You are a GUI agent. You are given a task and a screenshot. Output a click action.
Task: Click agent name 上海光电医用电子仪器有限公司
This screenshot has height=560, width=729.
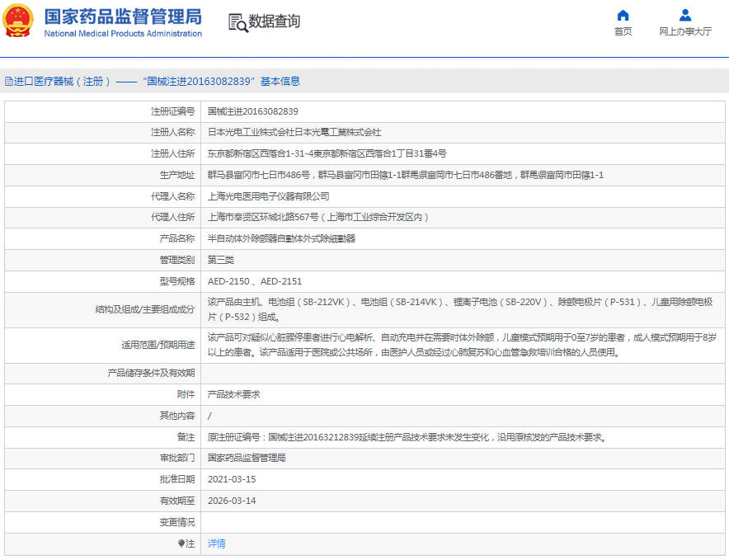(x=268, y=196)
